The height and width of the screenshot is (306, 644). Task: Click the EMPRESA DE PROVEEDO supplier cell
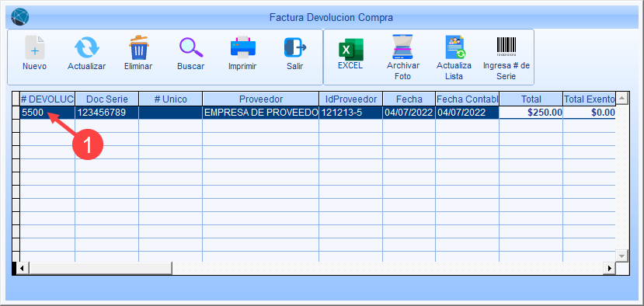(x=261, y=113)
